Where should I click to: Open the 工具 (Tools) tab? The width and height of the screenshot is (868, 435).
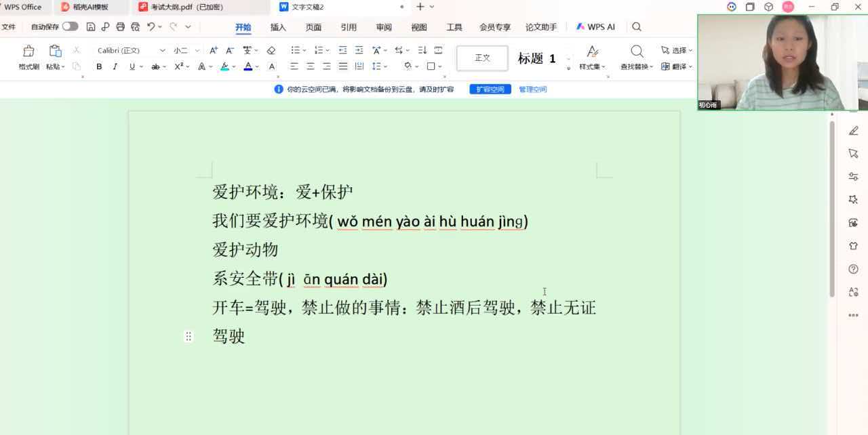454,27
